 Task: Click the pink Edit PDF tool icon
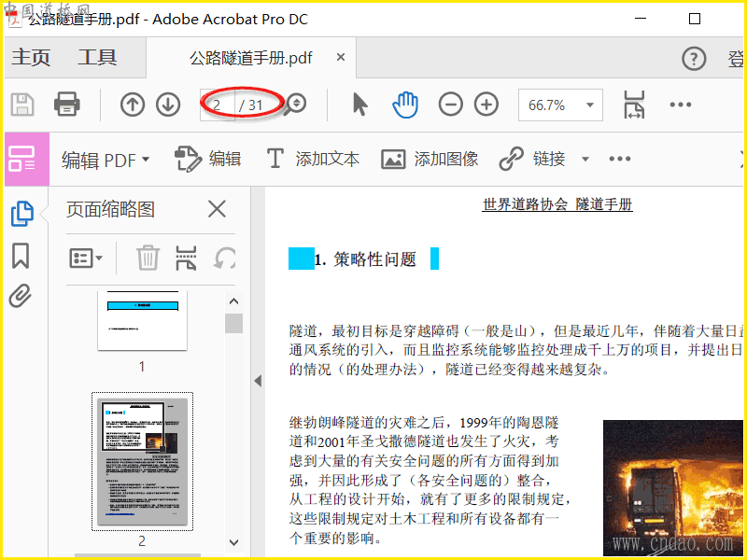point(27,159)
